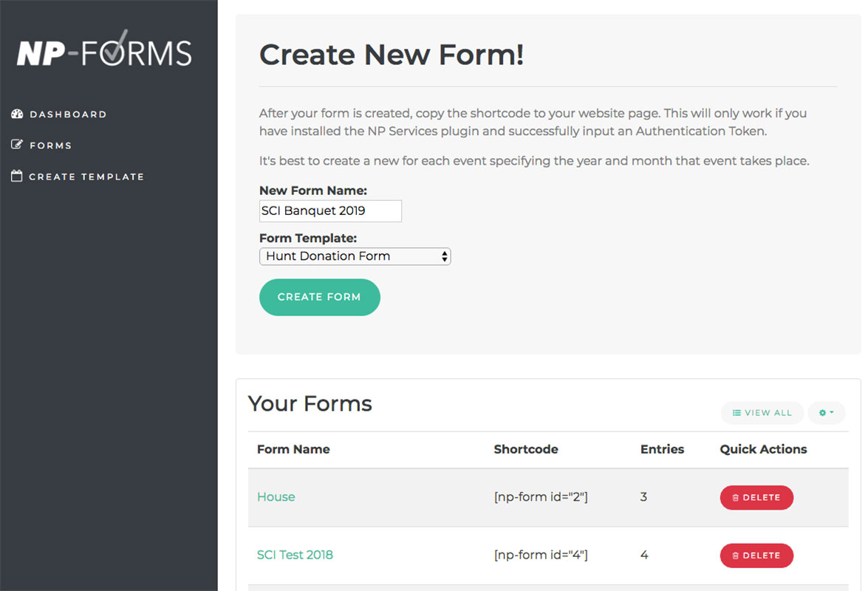This screenshot has height=591, width=868.
Task: Click the pencil icon next to Forms
Action: [16, 145]
